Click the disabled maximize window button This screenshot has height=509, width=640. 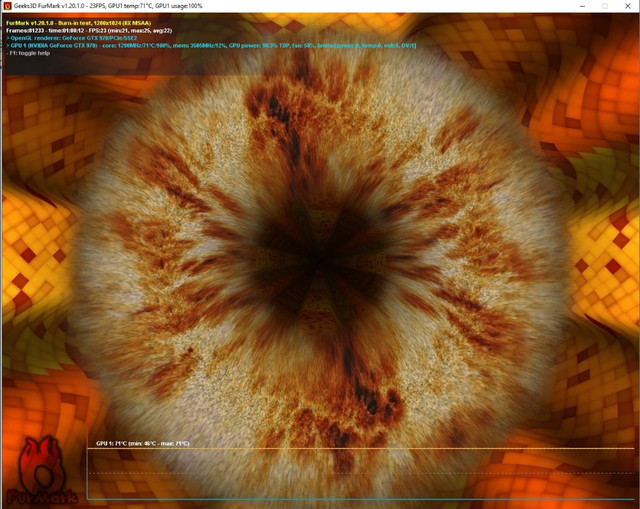605,6
